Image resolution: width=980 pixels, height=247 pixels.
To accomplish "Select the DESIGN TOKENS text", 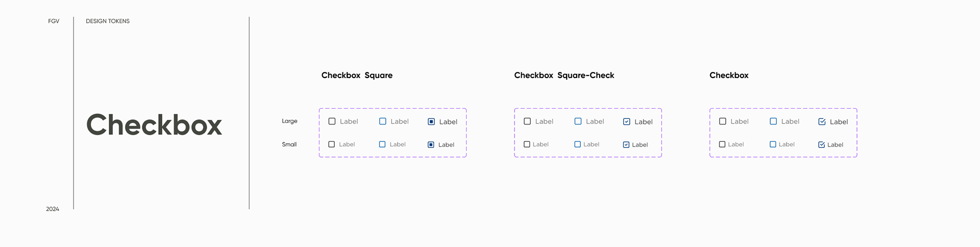I will (108, 21).
